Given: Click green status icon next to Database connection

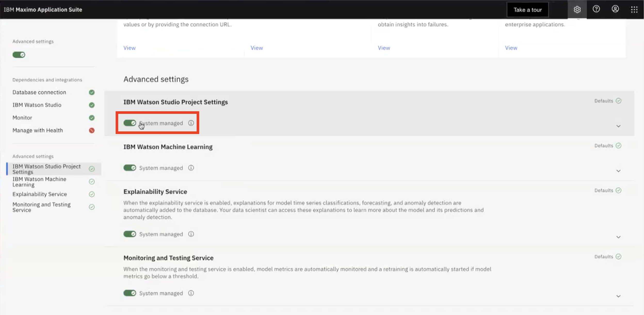Looking at the screenshot, I should click(x=92, y=92).
